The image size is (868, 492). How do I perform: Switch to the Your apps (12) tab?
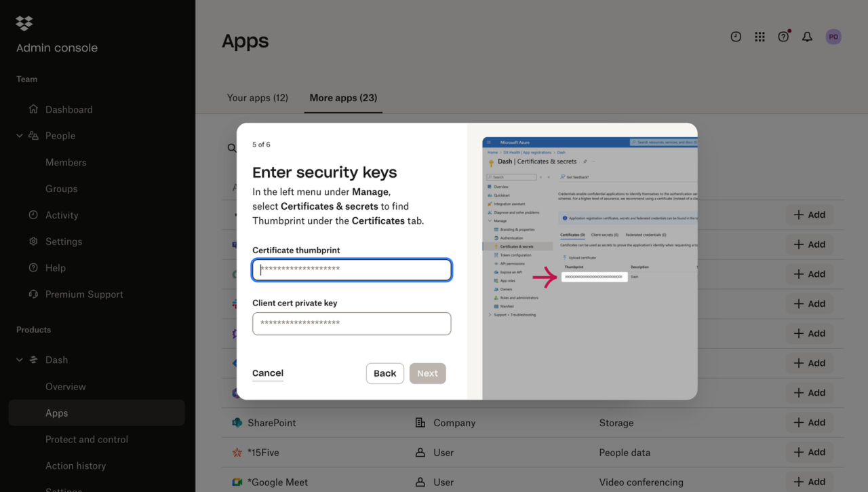pyautogui.click(x=258, y=98)
